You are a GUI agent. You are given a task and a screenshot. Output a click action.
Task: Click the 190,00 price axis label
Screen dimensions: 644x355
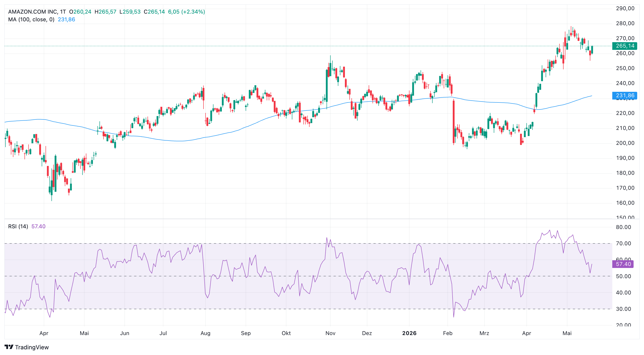tap(625, 158)
